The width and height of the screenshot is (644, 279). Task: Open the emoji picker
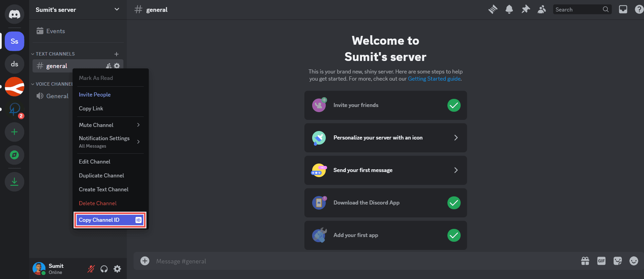tap(633, 261)
